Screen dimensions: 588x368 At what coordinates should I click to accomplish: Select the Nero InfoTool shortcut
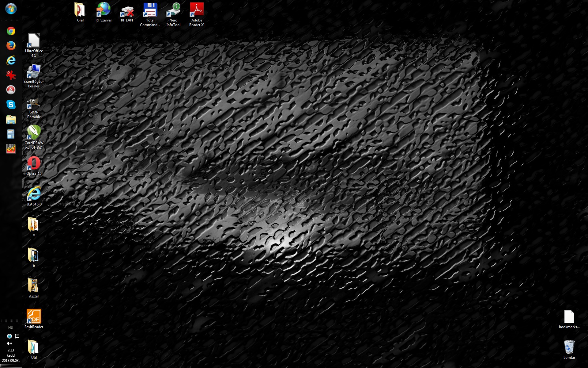click(173, 15)
